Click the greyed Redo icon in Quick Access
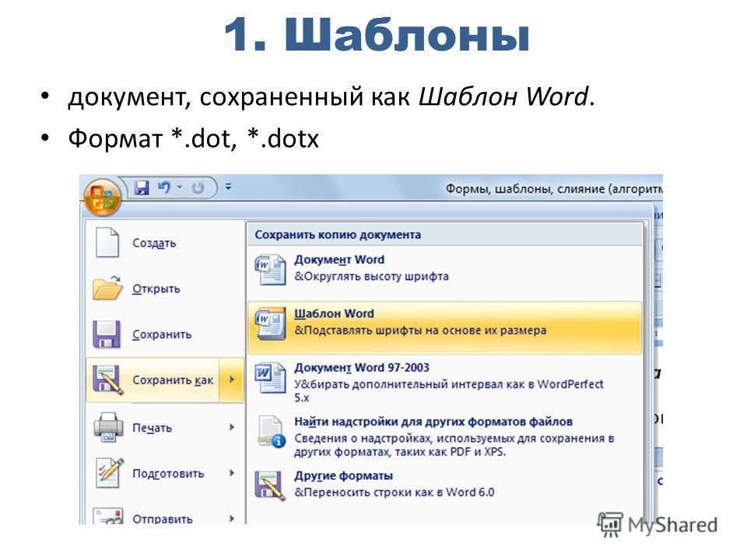 coord(198,187)
